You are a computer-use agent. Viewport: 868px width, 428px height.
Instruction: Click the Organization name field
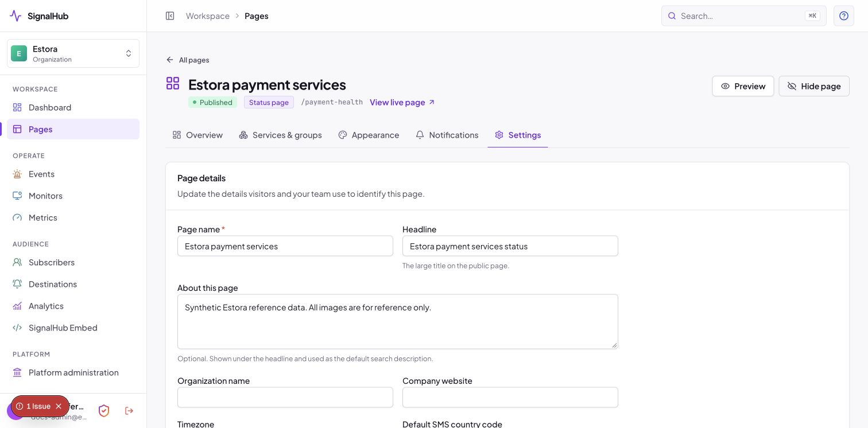click(x=285, y=397)
